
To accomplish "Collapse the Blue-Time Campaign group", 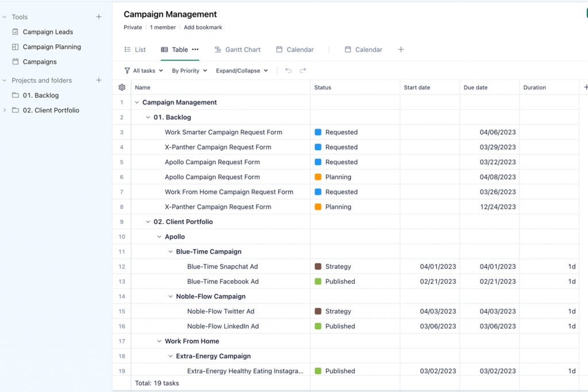I will coord(171,251).
